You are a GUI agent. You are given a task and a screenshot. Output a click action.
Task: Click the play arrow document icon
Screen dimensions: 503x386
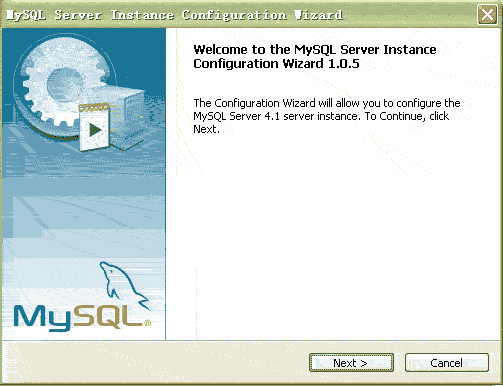point(94,128)
